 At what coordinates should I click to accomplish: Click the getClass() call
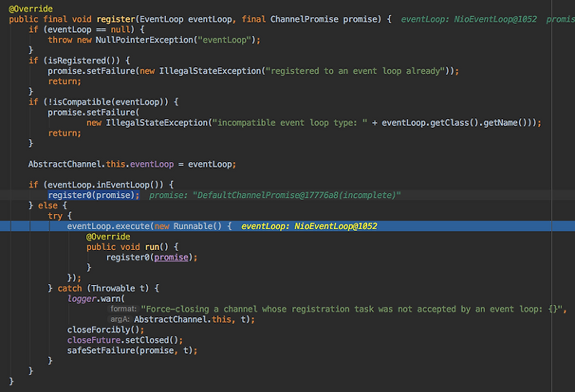point(454,122)
